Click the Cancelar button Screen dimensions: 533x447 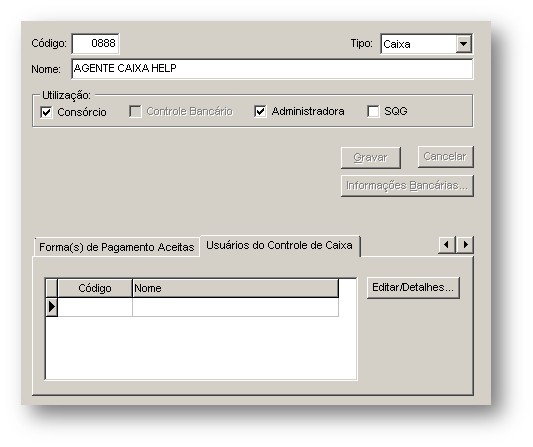pyautogui.click(x=445, y=157)
